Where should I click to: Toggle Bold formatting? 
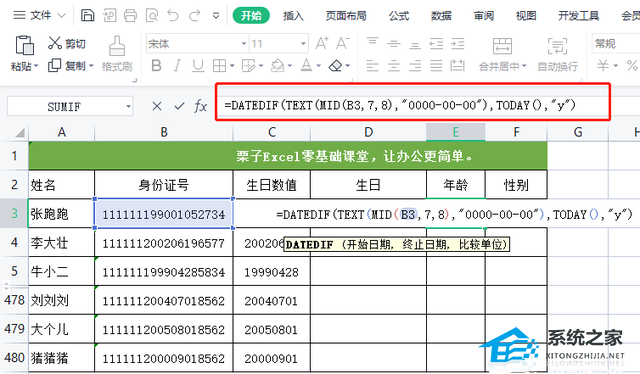pyautogui.click(x=156, y=65)
